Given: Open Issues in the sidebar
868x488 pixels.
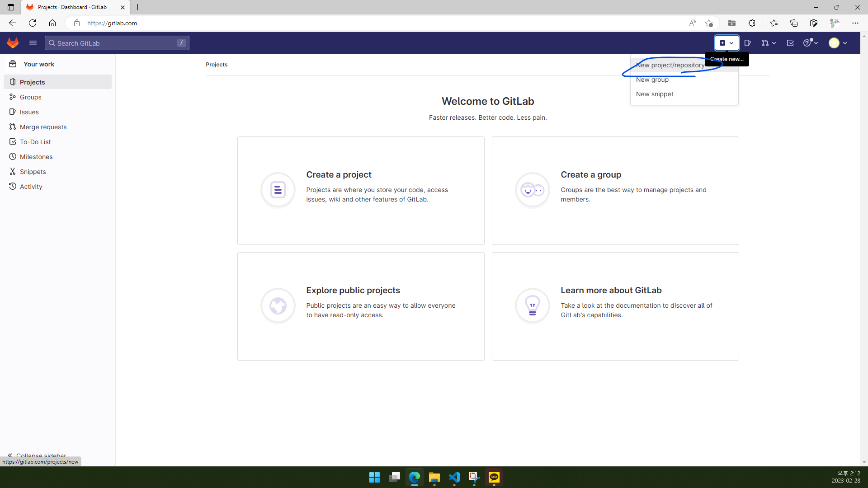Looking at the screenshot, I should pyautogui.click(x=57, y=112).
